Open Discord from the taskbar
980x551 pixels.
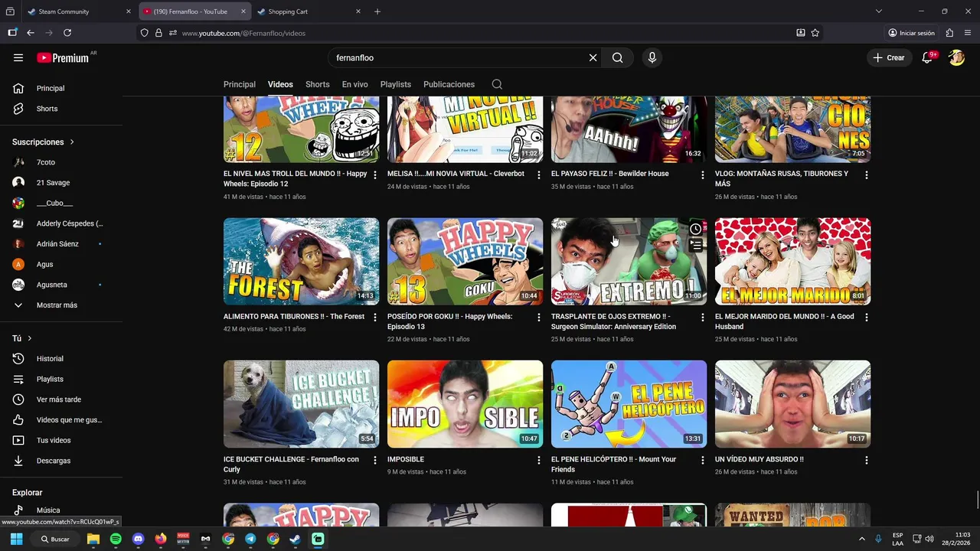pyautogui.click(x=138, y=539)
